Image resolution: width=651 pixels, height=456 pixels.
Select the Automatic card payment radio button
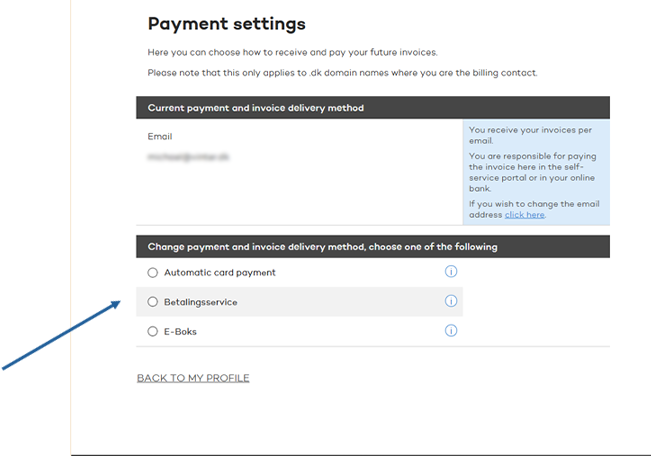[x=153, y=272]
